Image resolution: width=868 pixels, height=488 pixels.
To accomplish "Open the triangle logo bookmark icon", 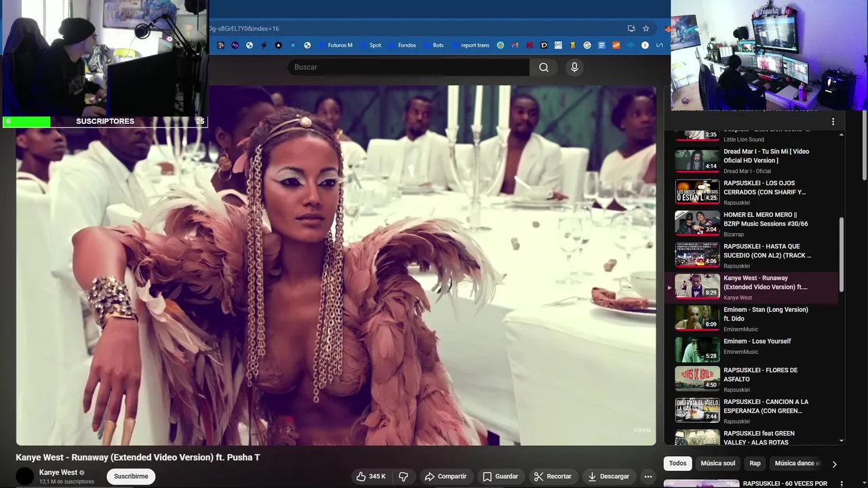I will tap(278, 45).
